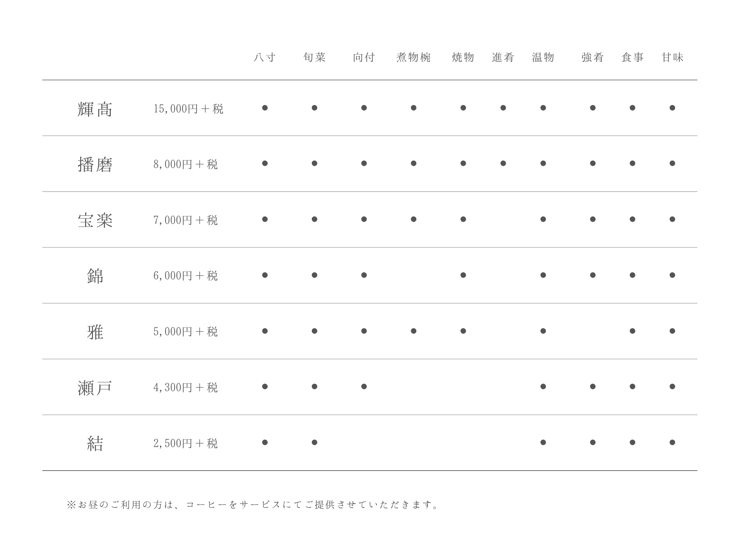Click the 強肴 column header

point(593,57)
